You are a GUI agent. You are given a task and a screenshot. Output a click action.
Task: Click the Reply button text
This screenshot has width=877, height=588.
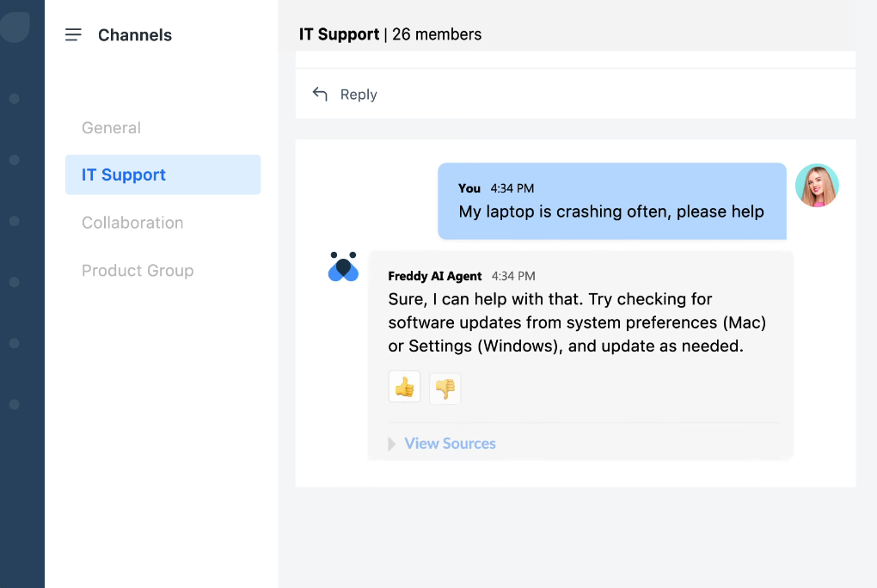pyautogui.click(x=359, y=95)
